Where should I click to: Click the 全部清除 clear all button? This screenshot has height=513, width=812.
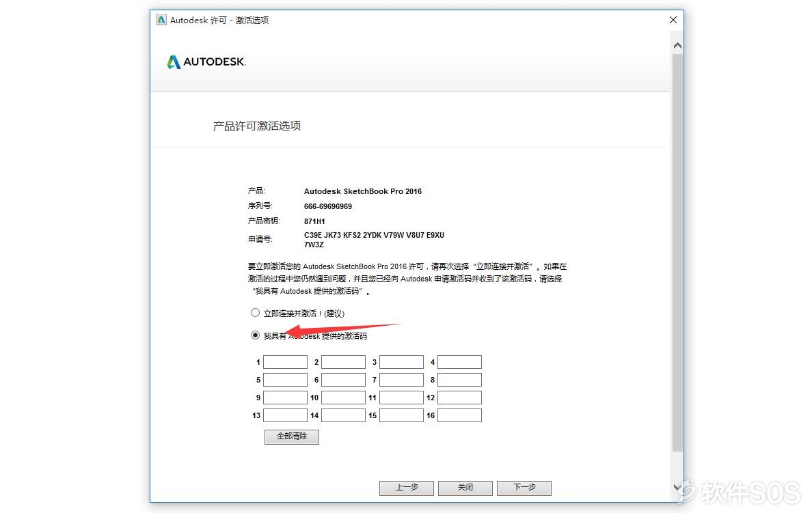(292, 436)
